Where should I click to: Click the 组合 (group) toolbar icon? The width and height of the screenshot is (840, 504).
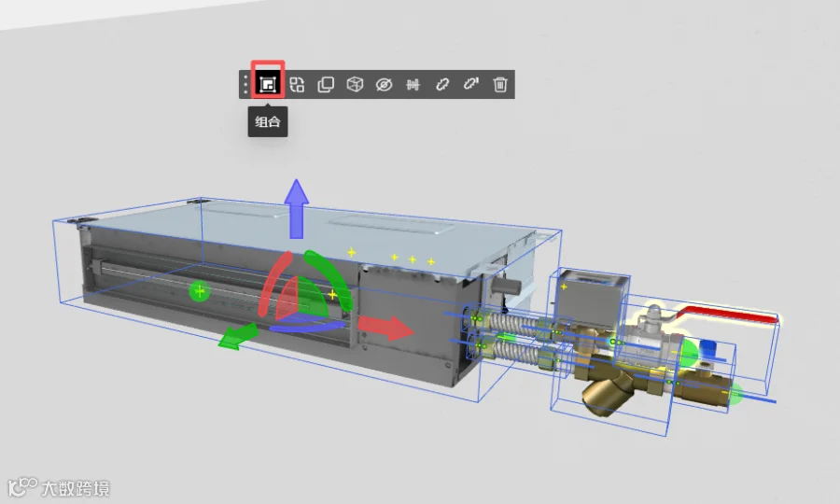[x=267, y=84]
